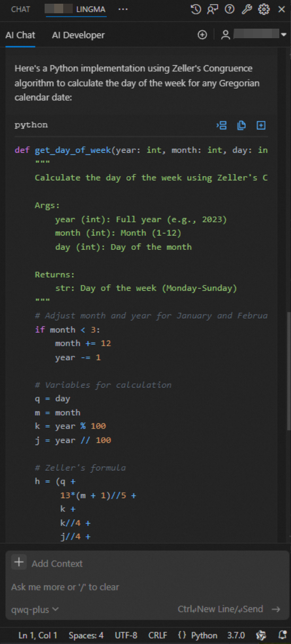Insert code at cursor icon in code block
This screenshot has height=644, width=291.
[x=221, y=125]
